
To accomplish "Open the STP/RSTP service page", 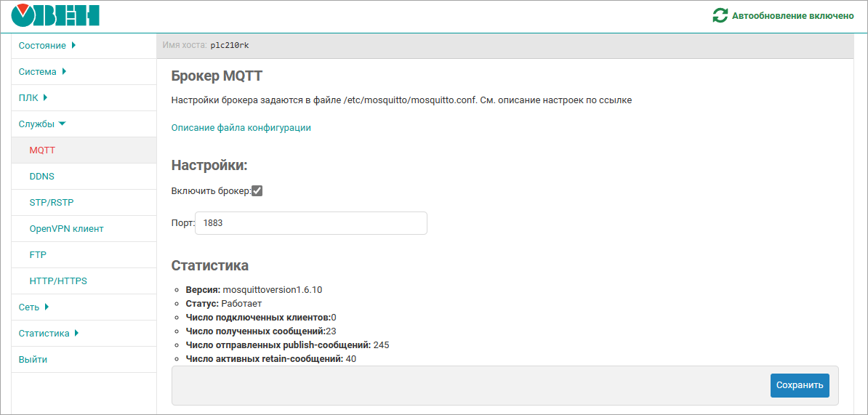I will [x=51, y=203].
